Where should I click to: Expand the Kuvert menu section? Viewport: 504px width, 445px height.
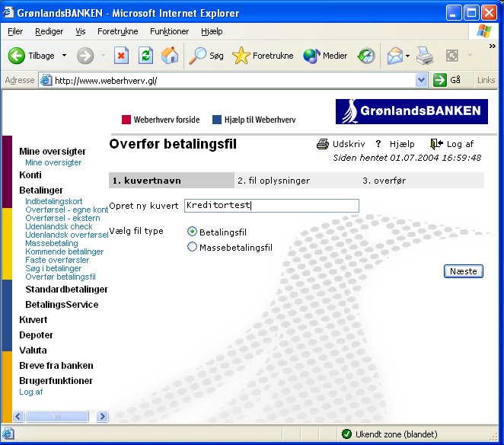click(33, 320)
